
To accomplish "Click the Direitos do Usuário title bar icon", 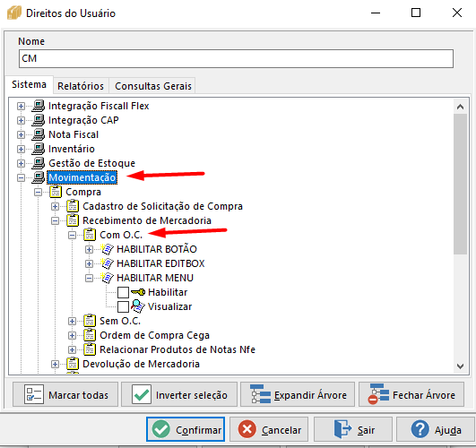I will pos(14,13).
